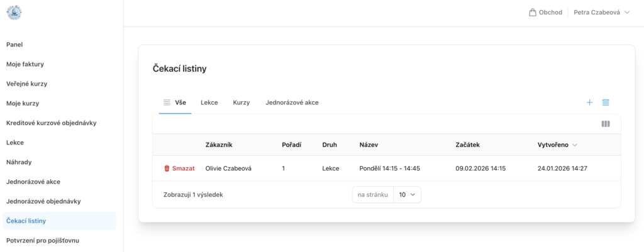This screenshot has width=644, height=252.
Task: Click the organization logo in sidebar
Action: coord(14,13)
